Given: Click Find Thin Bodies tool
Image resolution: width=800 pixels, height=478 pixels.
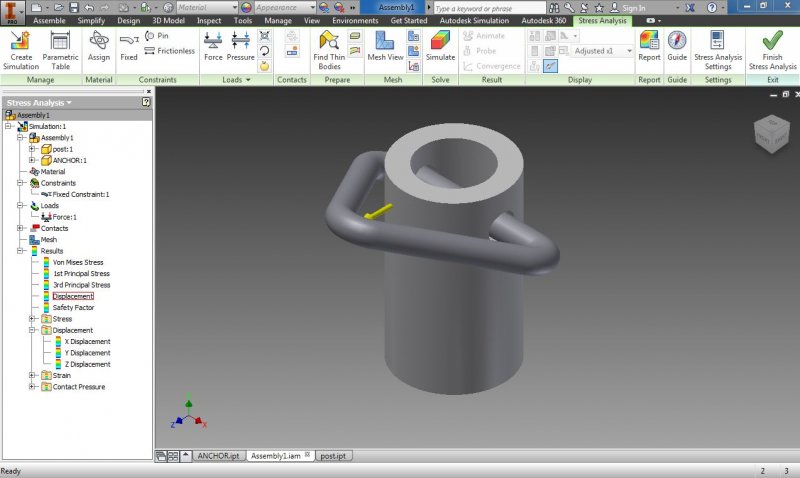Looking at the screenshot, I should (329, 47).
